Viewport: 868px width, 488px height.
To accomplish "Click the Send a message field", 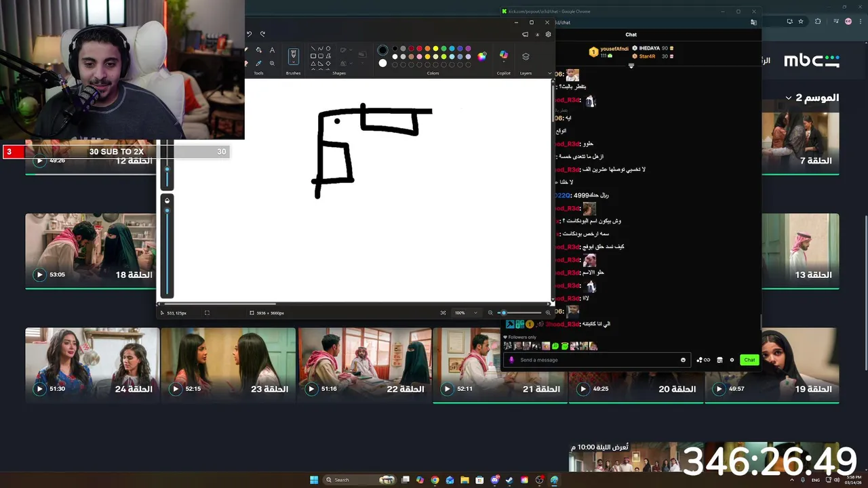I will [x=597, y=360].
